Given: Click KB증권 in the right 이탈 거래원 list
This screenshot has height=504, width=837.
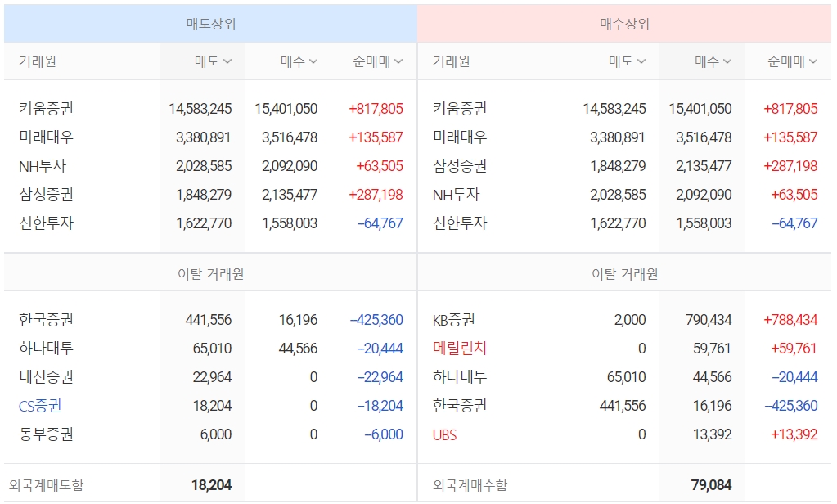Looking at the screenshot, I should coord(454,320).
